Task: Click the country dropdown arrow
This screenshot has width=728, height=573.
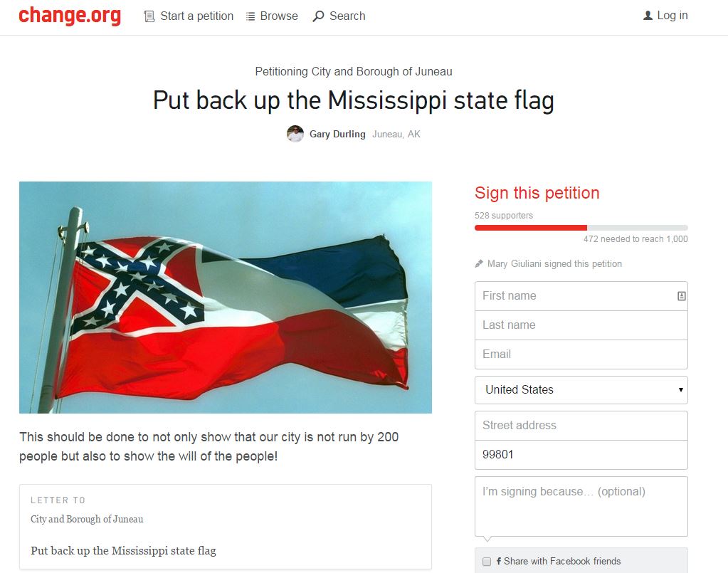Action: [x=680, y=389]
